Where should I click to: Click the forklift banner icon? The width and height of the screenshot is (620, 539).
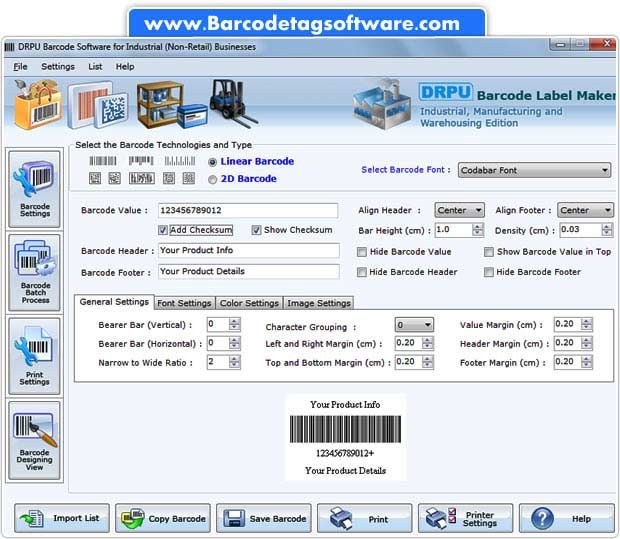point(233,104)
